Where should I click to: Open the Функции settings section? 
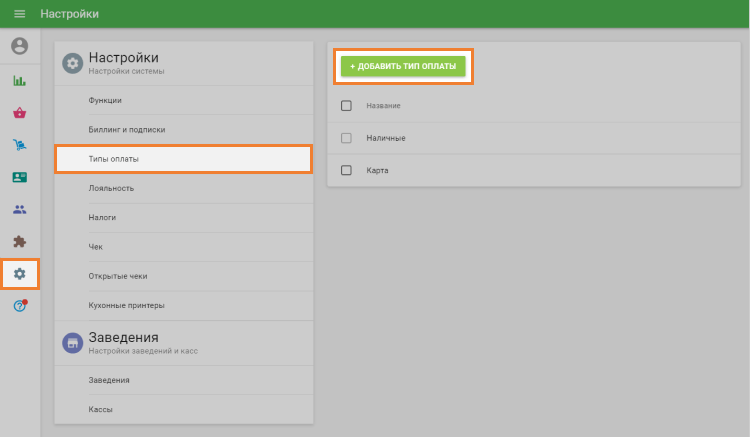[x=184, y=100]
